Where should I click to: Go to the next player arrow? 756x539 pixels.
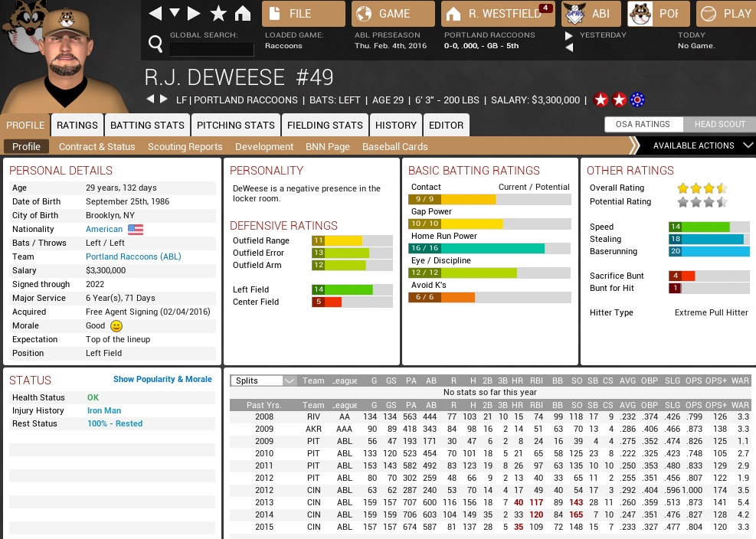coord(164,100)
